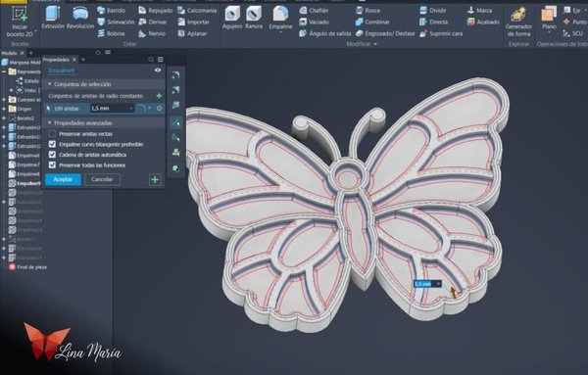Add a new tab next to Propiedades
The height and width of the screenshot is (375, 588).
(83, 59)
